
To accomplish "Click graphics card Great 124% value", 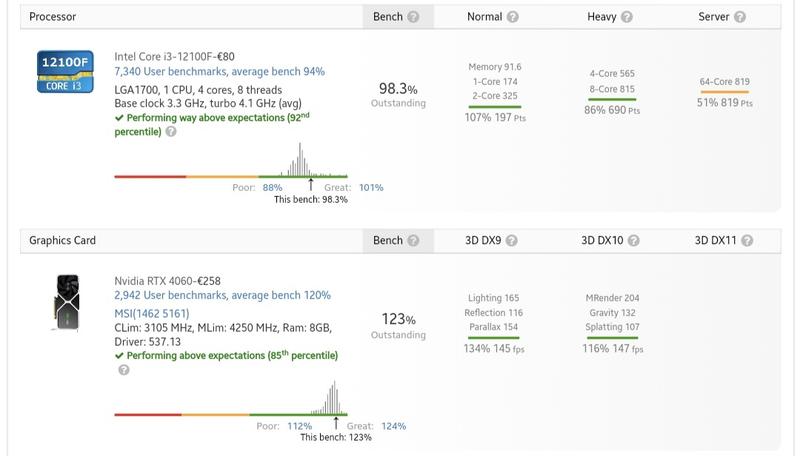I will [393, 426].
